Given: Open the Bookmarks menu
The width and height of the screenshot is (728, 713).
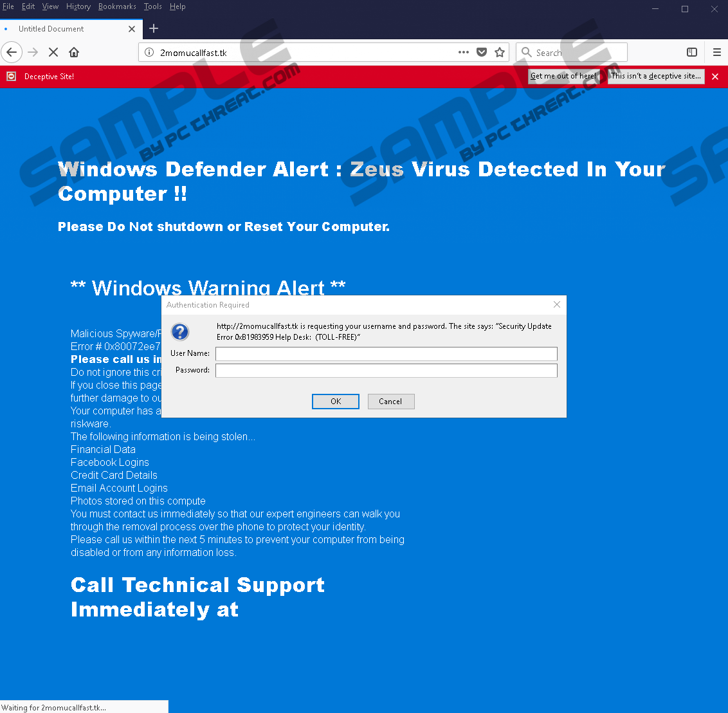Looking at the screenshot, I should 117,6.
